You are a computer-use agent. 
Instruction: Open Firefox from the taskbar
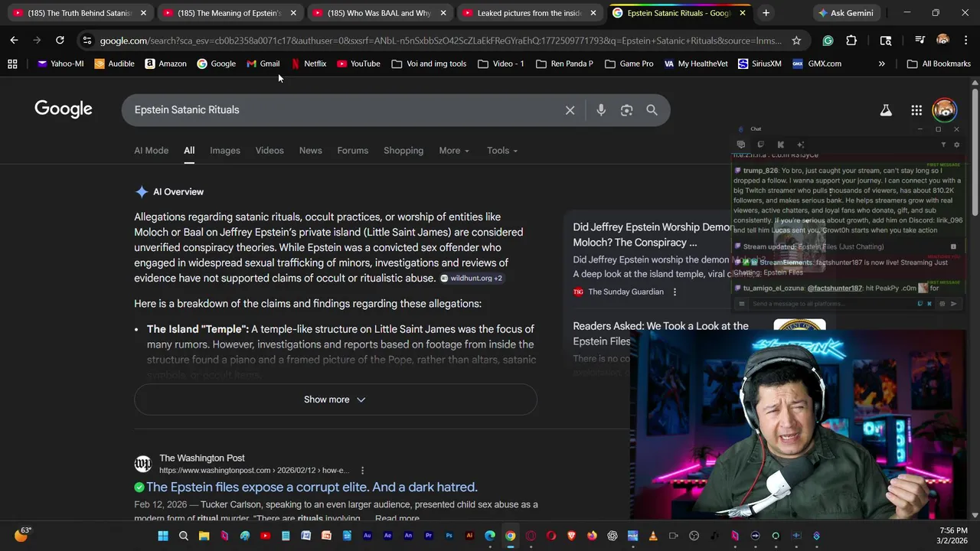click(x=592, y=536)
